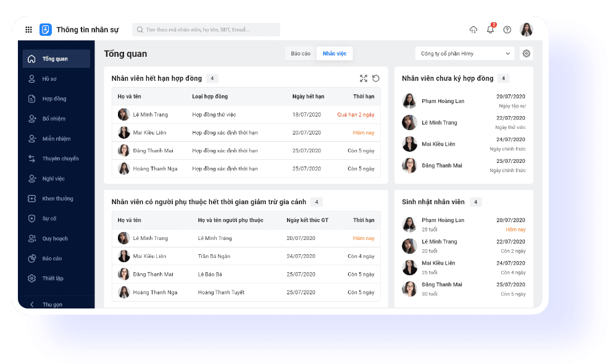
Task: Go to Khen thưởng in the sidebar
Action: (x=57, y=199)
